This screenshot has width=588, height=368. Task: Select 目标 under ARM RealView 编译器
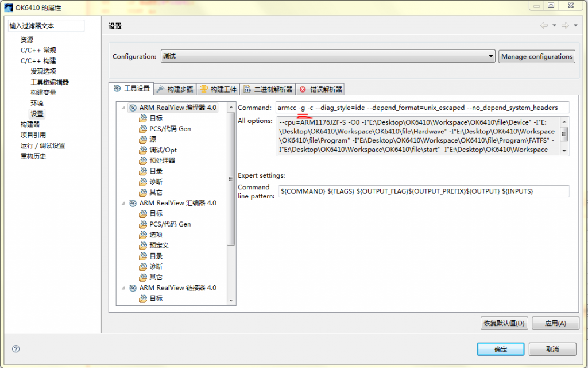point(156,118)
